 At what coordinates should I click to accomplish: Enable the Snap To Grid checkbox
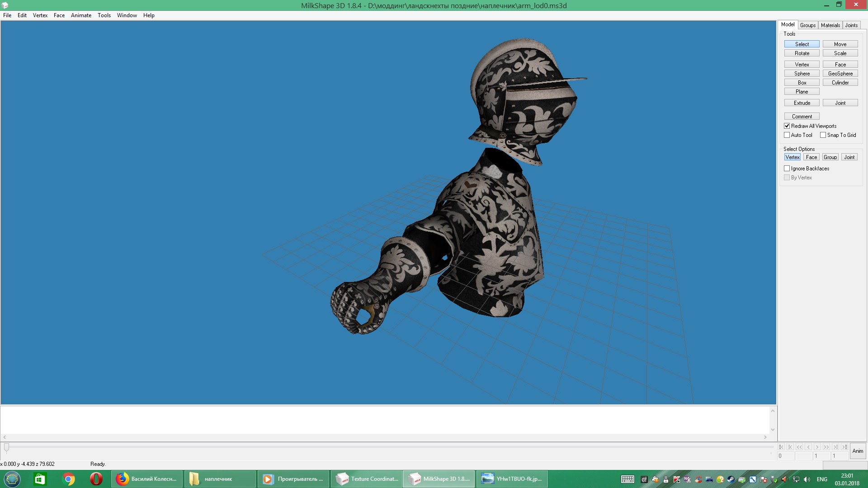tap(823, 135)
